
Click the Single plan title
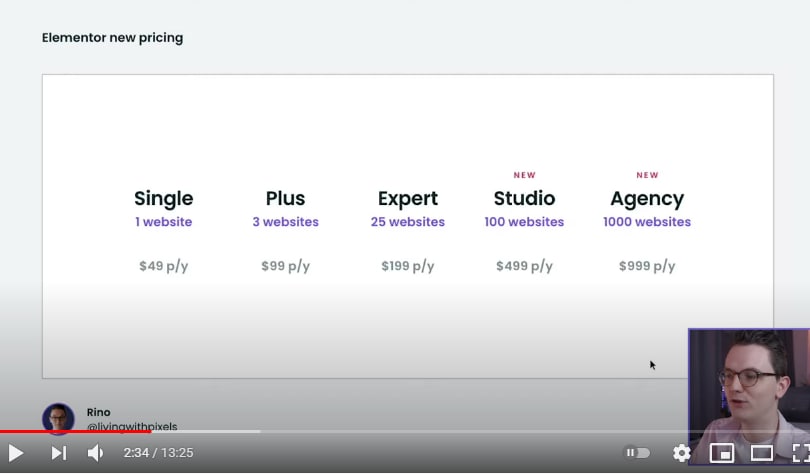click(163, 199)
